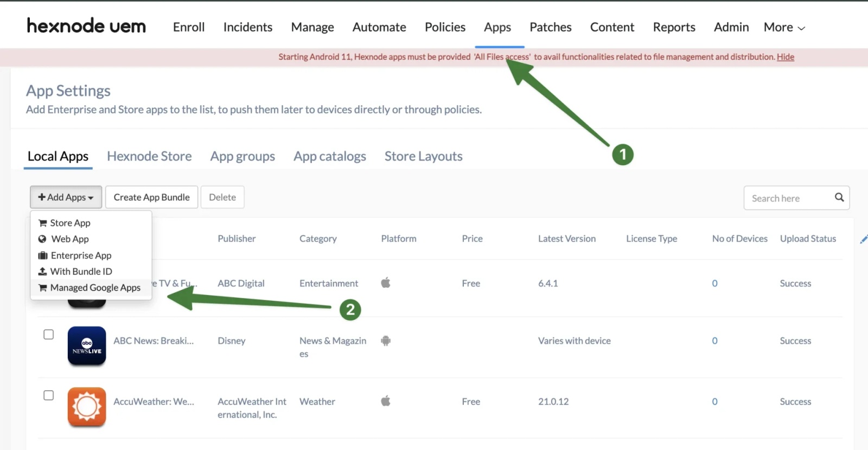Image resolution: width=868 pixels, height=450 pixels.
Task: Open the Manage navigation item
Action: click(x=312, y=27)
